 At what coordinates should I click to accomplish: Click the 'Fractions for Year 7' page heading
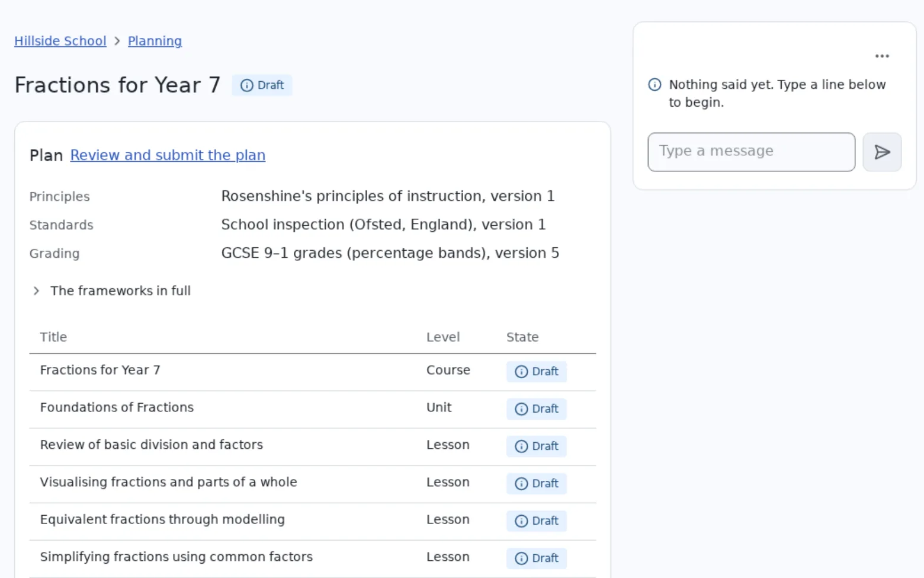(x=117, y=85)
